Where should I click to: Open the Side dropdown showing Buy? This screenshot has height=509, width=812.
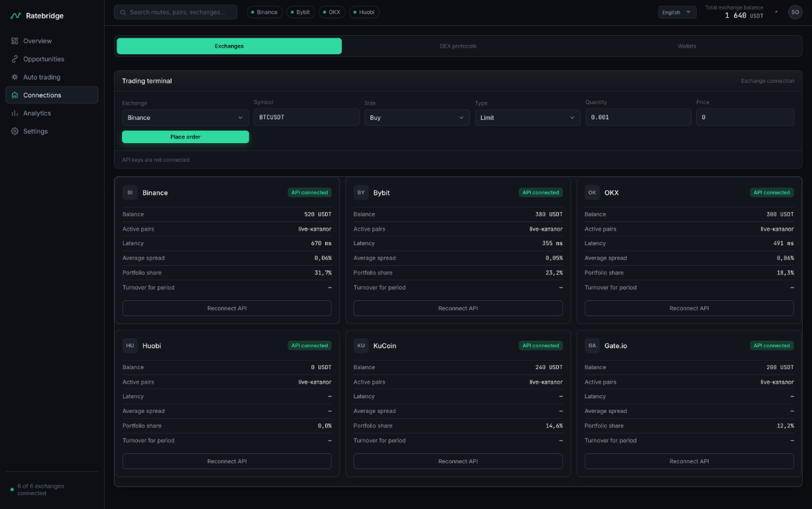click(x=417, y=117)
